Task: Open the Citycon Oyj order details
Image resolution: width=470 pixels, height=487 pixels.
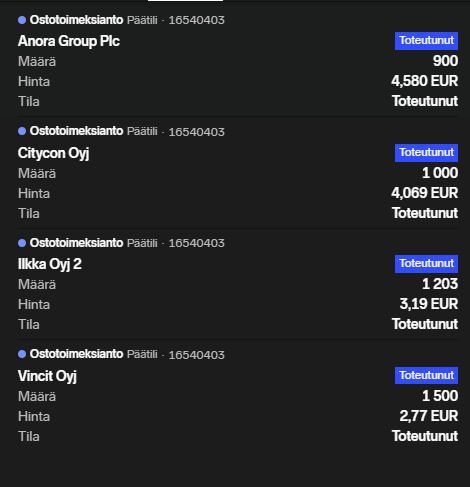Action: 53,153
